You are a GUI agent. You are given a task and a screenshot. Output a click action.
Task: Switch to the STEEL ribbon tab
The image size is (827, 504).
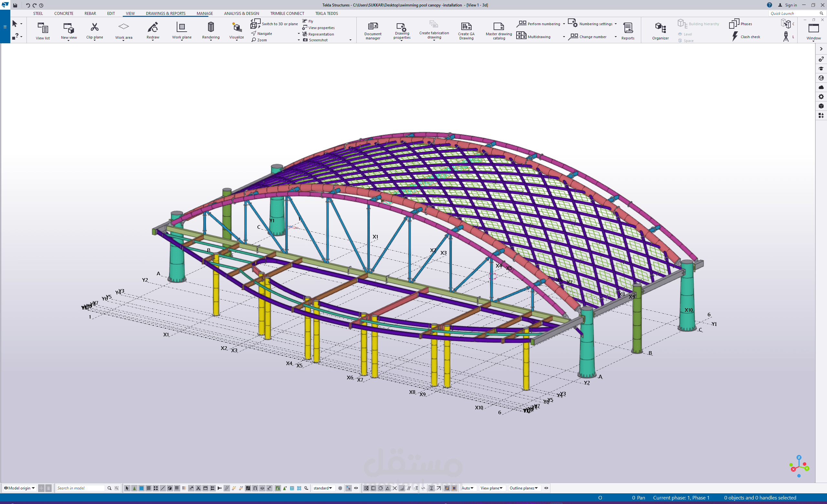click(38, 14)
